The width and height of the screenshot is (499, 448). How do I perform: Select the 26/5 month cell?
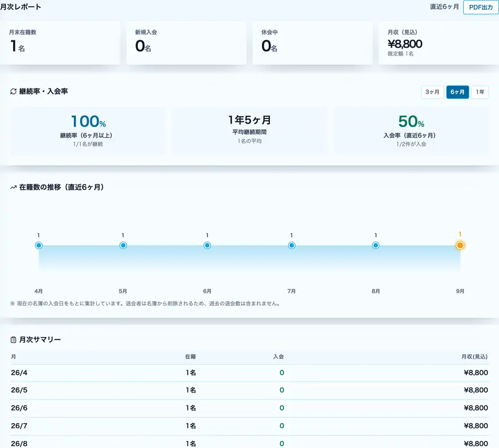pyautogui.click(x=19, y=390)
